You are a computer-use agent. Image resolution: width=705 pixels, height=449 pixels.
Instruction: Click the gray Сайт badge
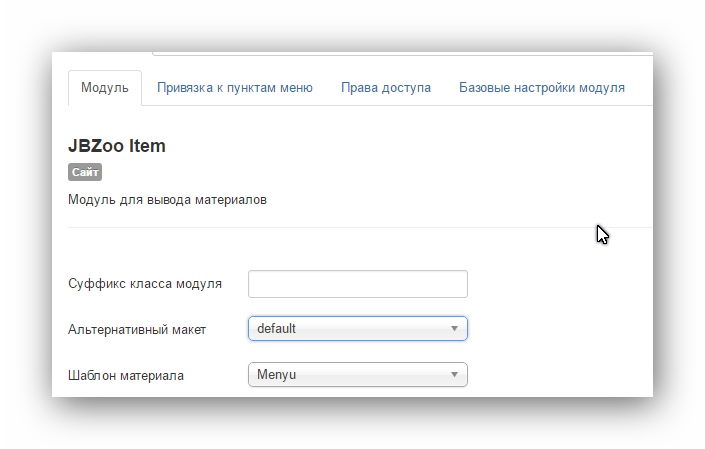pyautogui.click(x=85, y=172)
